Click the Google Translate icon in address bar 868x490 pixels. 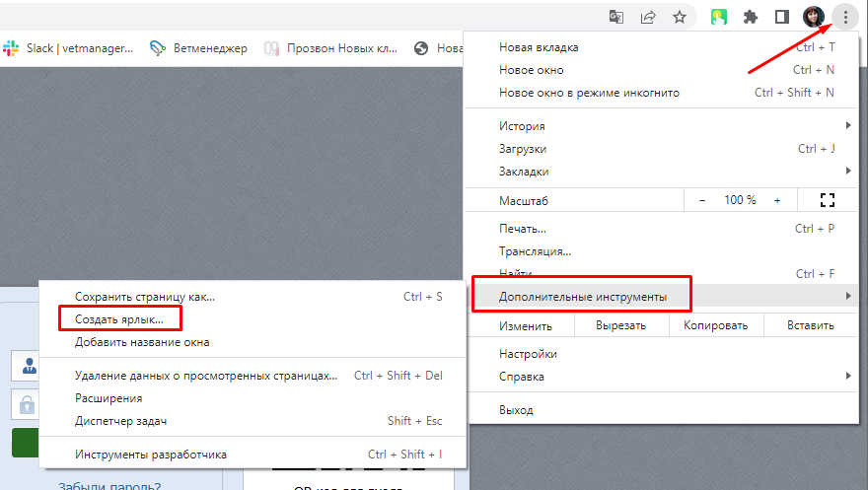(x=616, y=17)
